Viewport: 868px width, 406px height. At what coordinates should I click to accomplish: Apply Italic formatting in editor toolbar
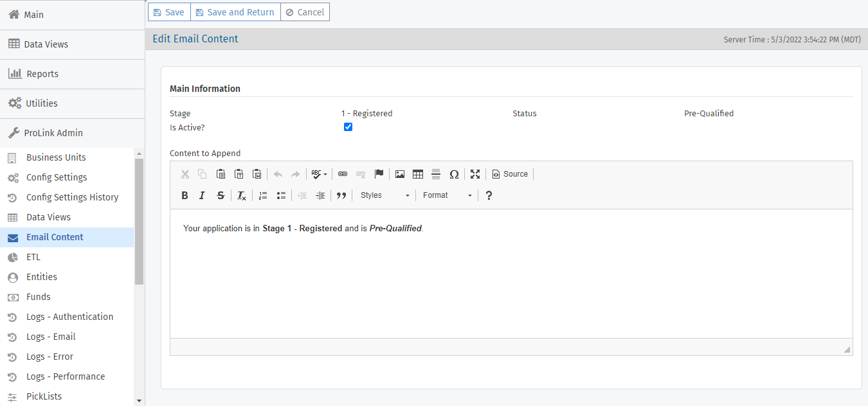[x=202, y=195]
